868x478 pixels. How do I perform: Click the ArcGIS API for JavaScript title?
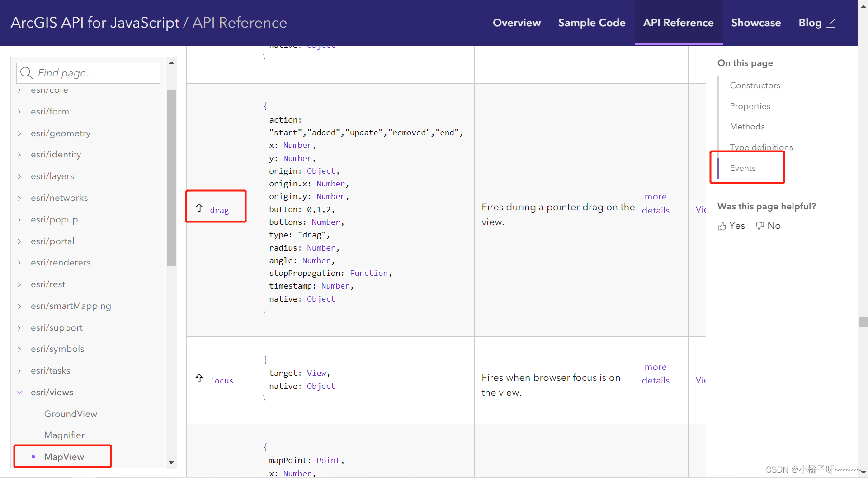pyautogui.click(x=95, y=23)
